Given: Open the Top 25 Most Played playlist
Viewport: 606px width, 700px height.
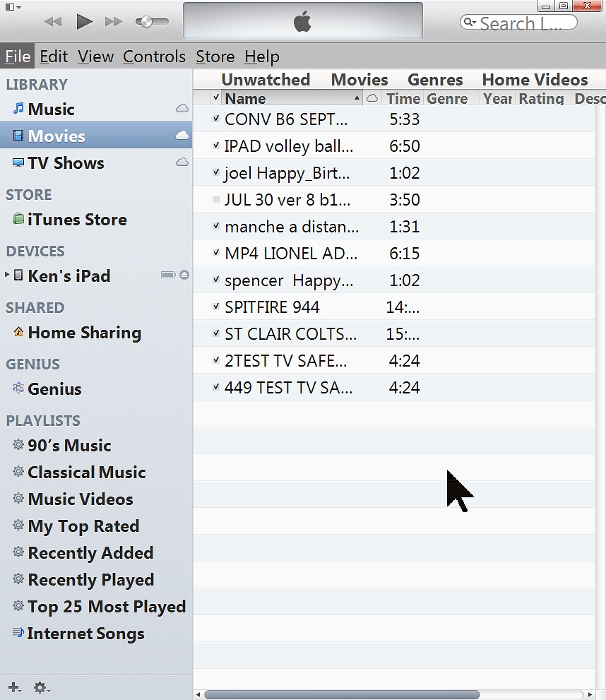Looking at the screenshot, I should [x=96, y=606].
